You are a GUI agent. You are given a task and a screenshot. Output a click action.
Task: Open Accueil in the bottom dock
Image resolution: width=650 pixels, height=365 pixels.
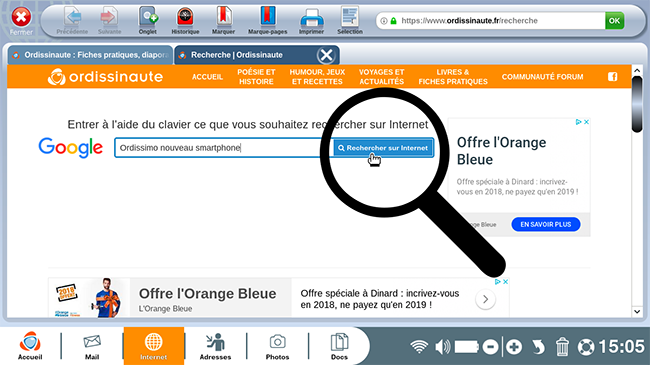[30, 346]
